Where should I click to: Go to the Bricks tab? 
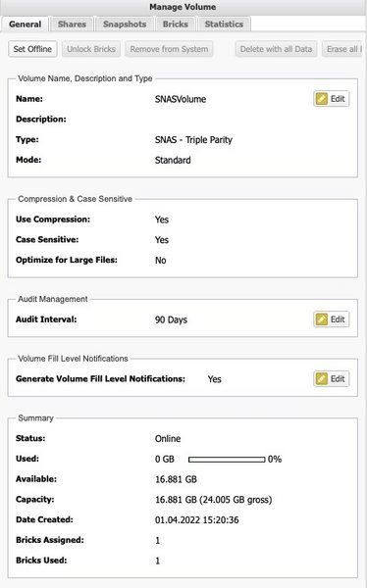point(175,24)
